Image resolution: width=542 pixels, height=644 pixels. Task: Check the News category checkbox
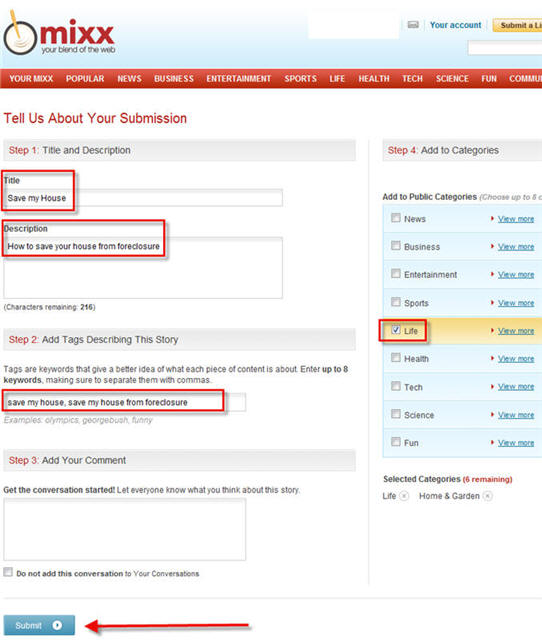click(396, 218)
